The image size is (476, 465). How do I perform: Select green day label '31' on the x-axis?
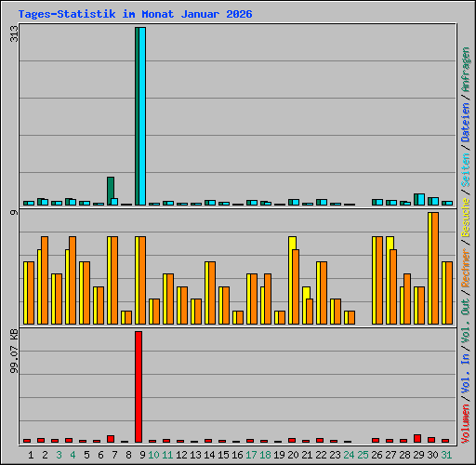pos(446,455)
